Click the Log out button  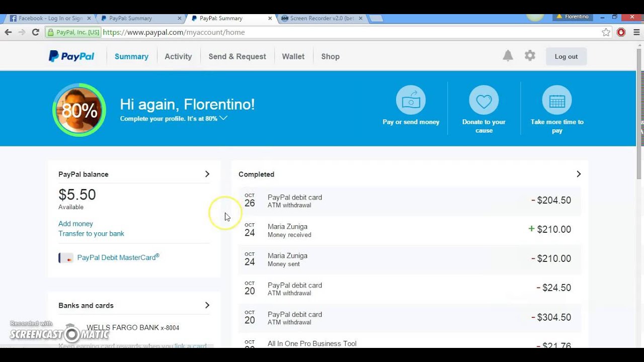tap(566, 56)
